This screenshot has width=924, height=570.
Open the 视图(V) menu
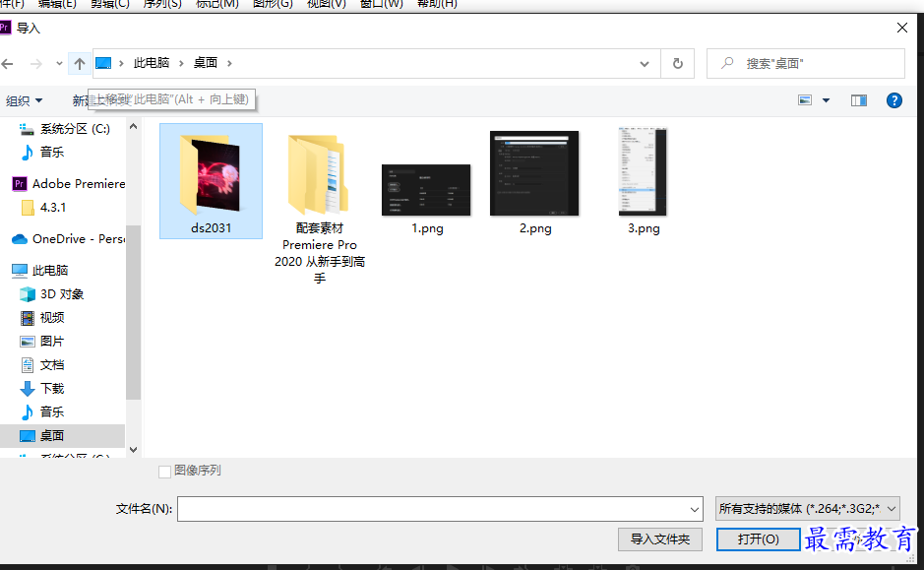coord(327,4)
